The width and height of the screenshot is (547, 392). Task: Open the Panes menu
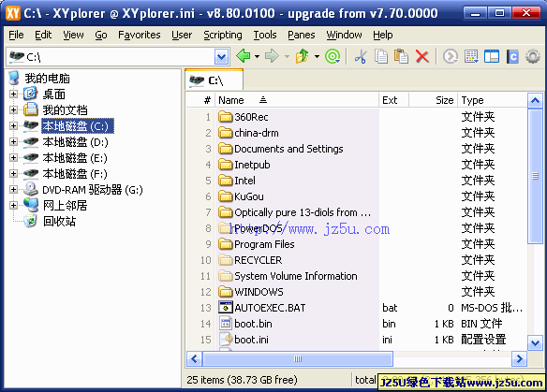pyautogui.click(x=301, y=35)
